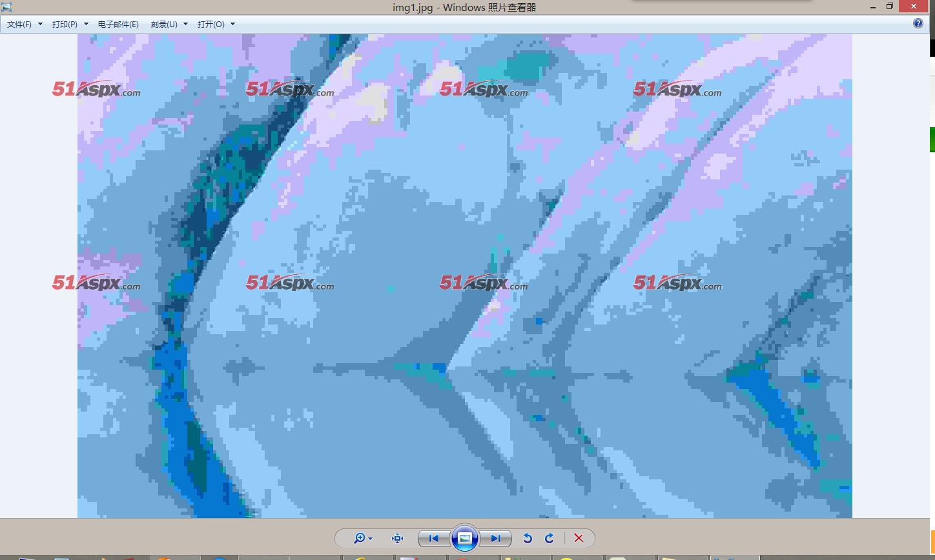The height and width of the screenshot is (560, 935).
Task: Go to the next image
Action: coord(495,538)
